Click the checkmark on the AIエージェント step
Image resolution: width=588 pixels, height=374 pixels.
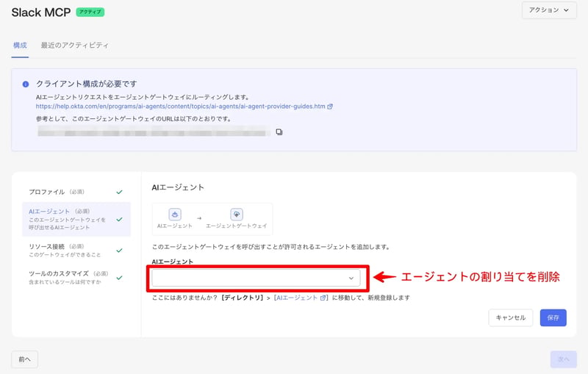point(119,219)
